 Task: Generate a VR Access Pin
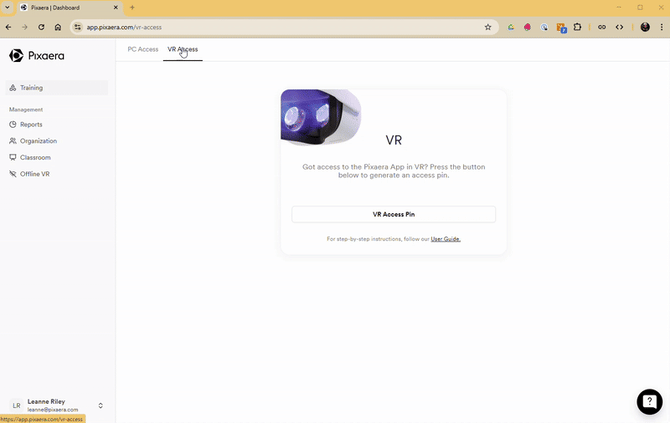[x=394, y=214]
